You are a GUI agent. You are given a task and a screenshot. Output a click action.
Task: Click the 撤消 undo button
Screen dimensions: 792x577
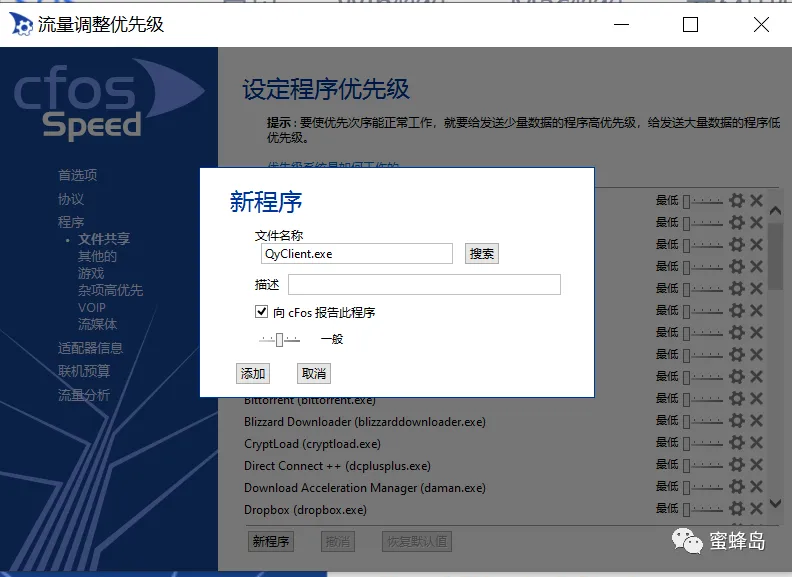point(338,542)
